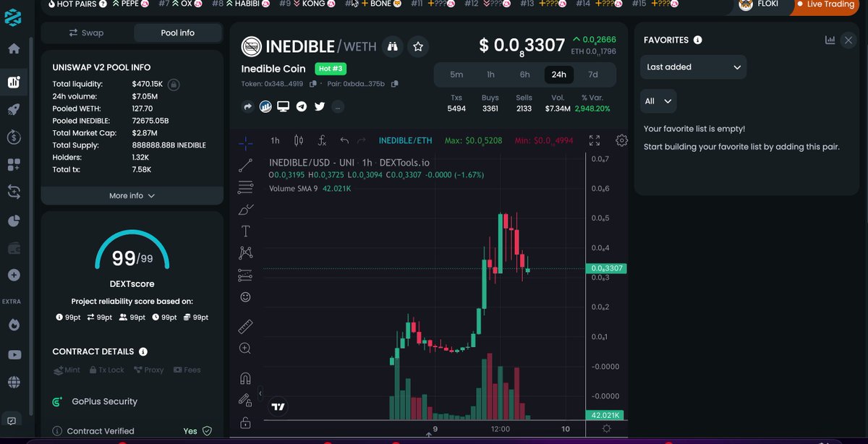Open the Twitter link icon

click(x=320, y=107)
